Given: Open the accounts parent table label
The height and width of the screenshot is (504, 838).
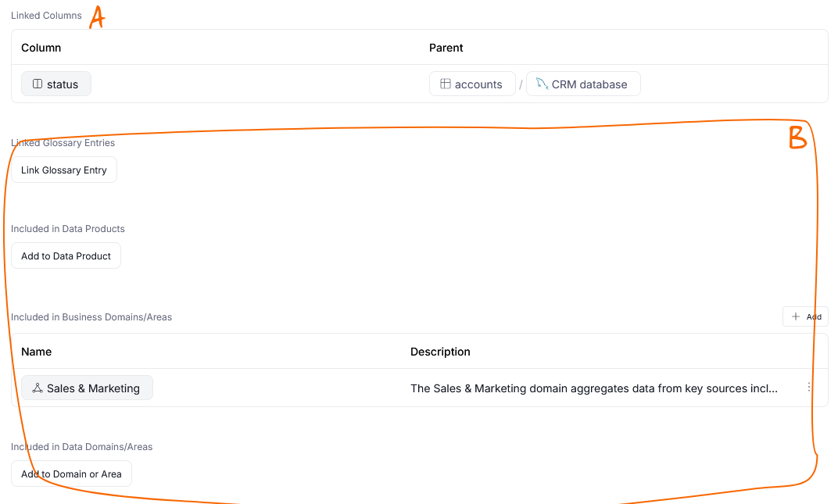Looking at the screenshot, I should pos(478,84).
